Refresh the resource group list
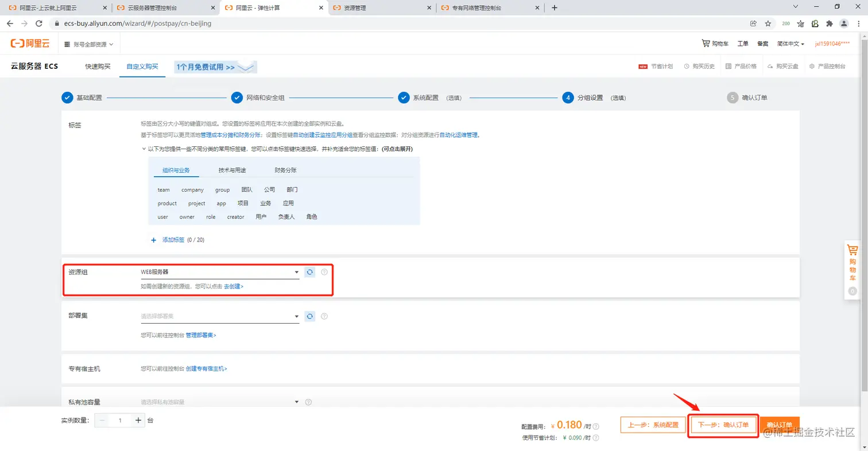 pos(310,272)
